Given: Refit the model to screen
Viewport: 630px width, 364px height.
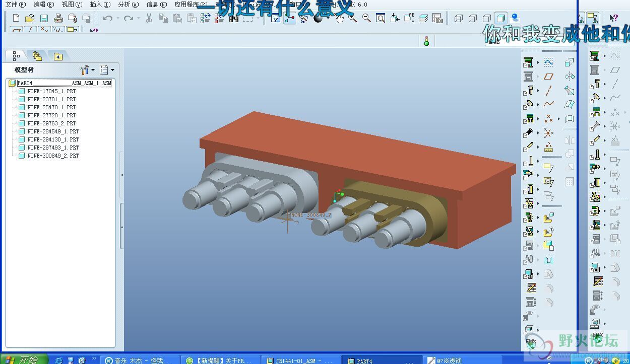Looking at the screenshot, I should point(381,19).
